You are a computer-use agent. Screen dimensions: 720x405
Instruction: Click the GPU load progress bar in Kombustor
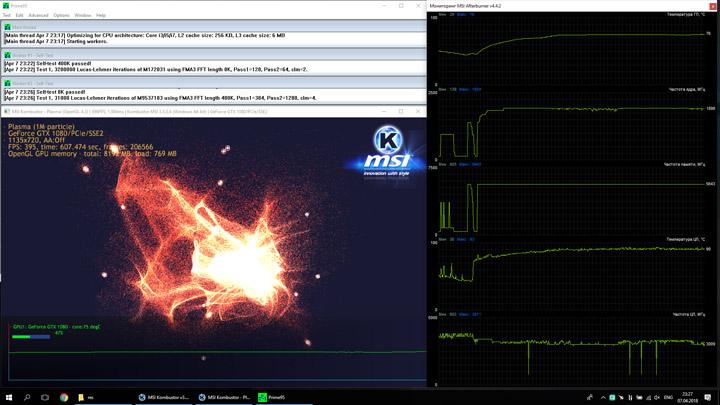point(31,337)
